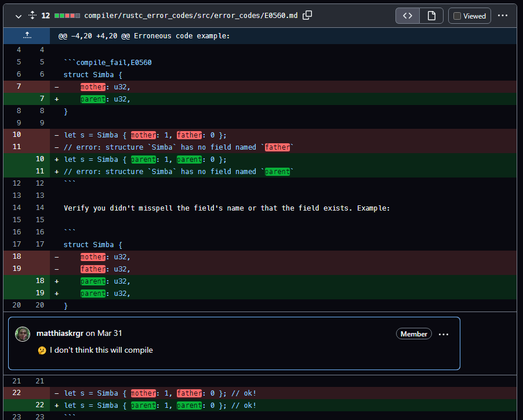
Task: Open matthiaskrgr's avatar profile picture
Action: click(x=23, y=334)
